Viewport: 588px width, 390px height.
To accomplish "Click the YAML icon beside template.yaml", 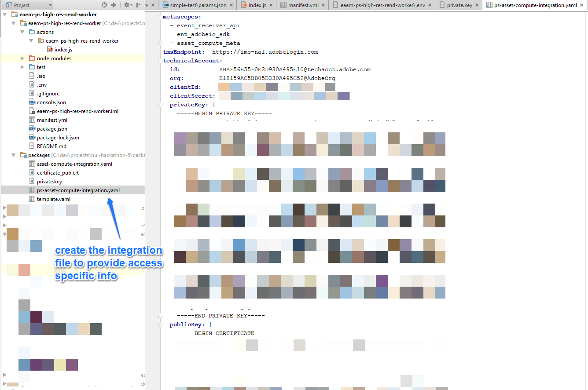I will pyautogui.click(x=32, y=199).
